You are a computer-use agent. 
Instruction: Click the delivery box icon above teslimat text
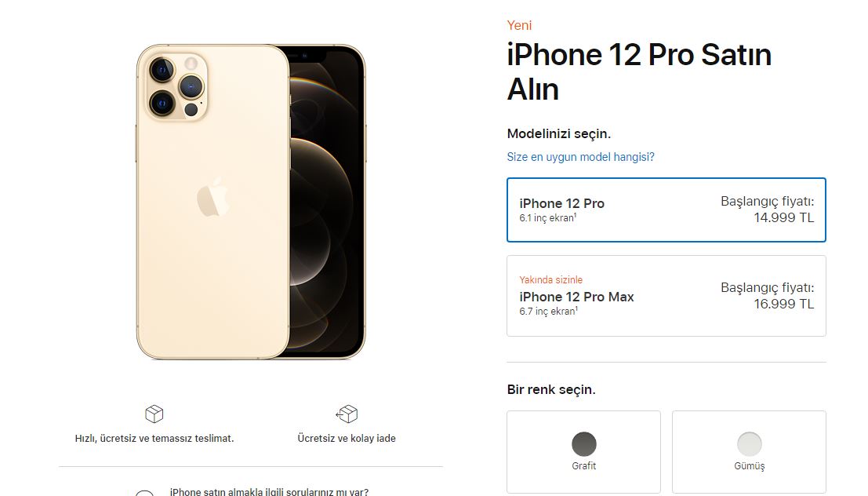154,414
